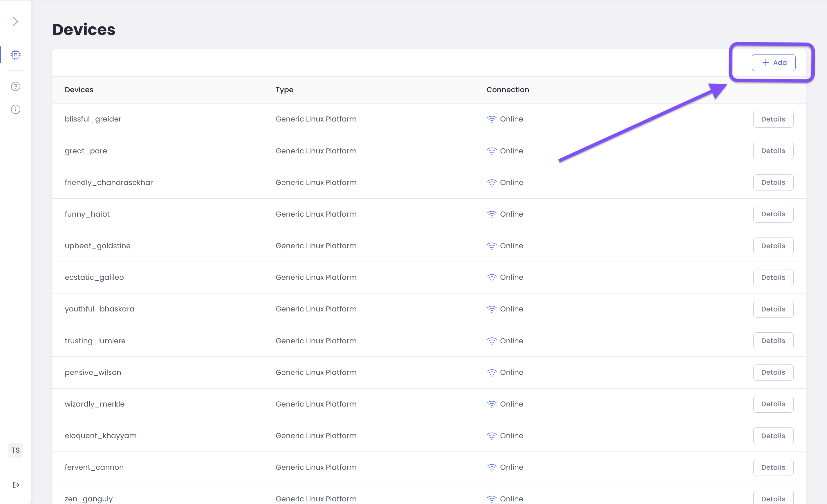Viewport: 827px width, 504px height.
Task: Select the ecstatic_galileo device name
Action: pyautogui.click(x=94, y=277)
